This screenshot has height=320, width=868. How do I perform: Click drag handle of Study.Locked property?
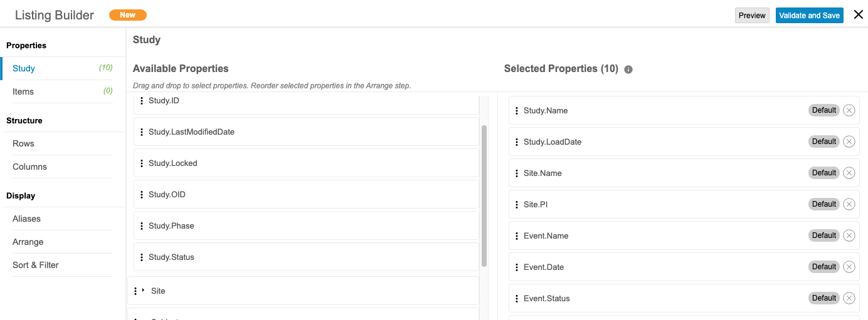tap(142, 163)
